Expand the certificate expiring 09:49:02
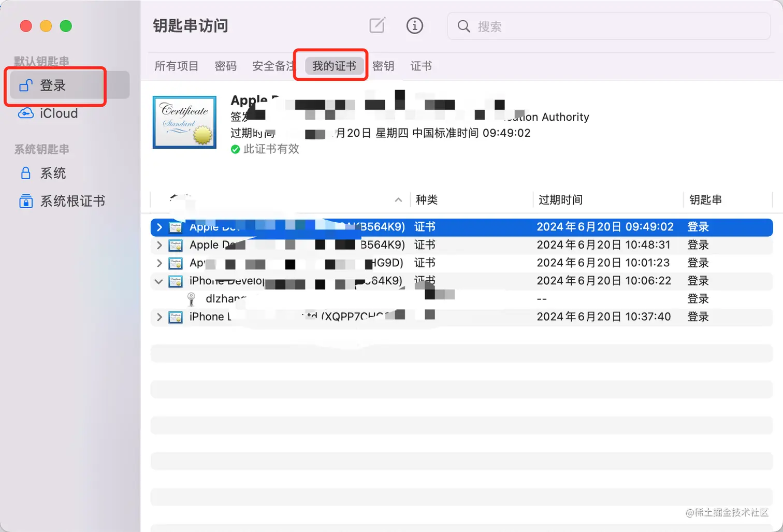Screen dimensions: 783x532 [x=160, y=227]
